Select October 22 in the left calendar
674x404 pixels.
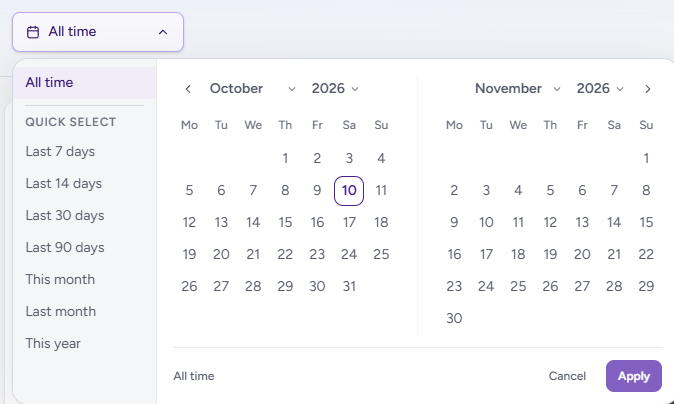point(285,254)
